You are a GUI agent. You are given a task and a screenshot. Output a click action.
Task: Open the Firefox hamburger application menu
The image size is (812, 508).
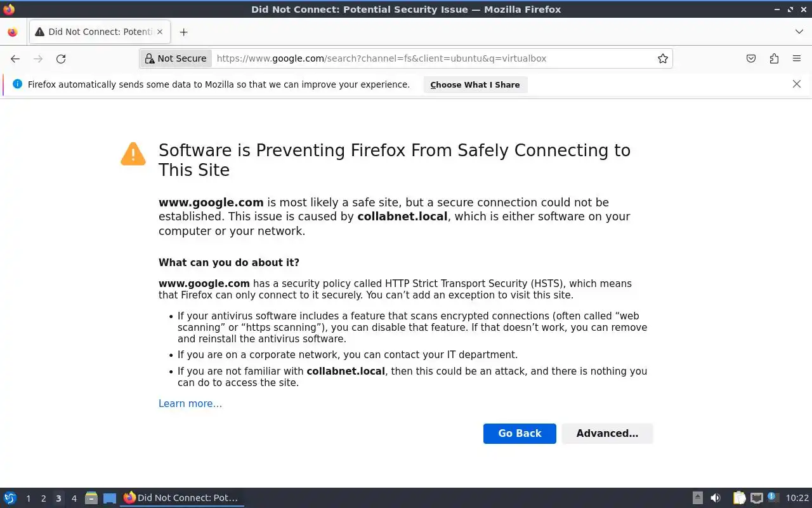[x=797, y=58]
